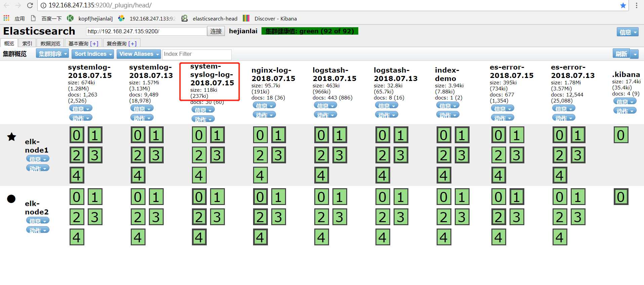Image resolution: width=644 pixels, height=285 pixels.
Task: Switch to the 复合查询 tab
Action: (x=117, y=43)
